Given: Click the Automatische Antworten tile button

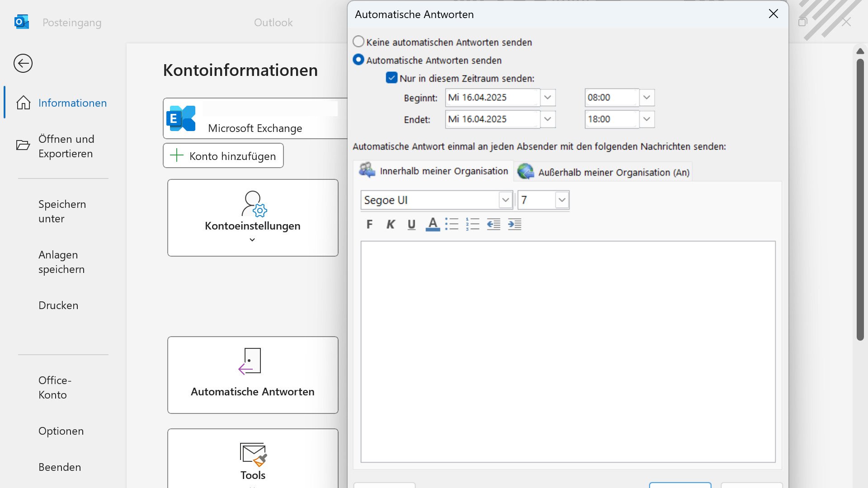Looking at the screenshot, I should coord(253,375).
